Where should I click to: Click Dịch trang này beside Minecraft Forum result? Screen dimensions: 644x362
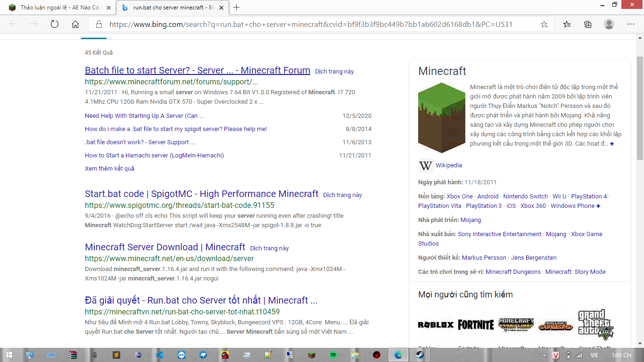[334, 72]
